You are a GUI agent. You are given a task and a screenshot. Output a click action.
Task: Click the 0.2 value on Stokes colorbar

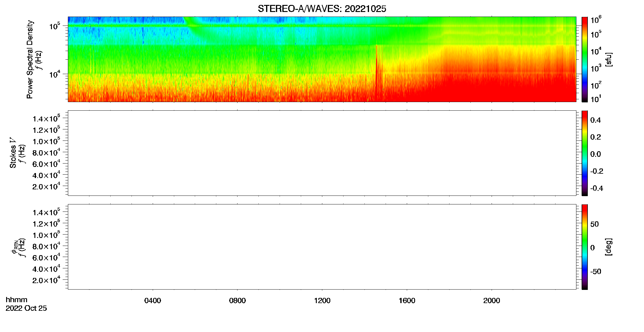click(595, 137)
